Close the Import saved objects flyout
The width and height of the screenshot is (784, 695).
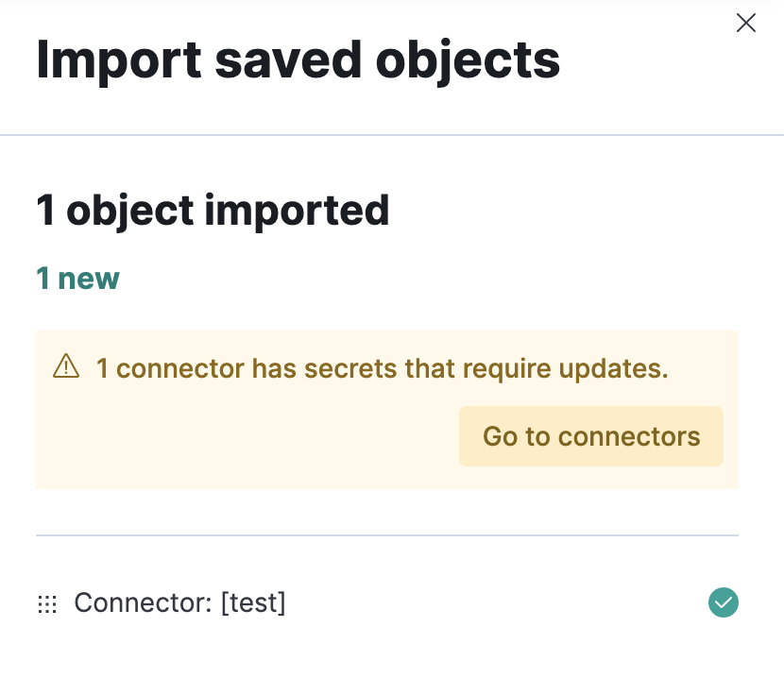(x=745, y=23)
